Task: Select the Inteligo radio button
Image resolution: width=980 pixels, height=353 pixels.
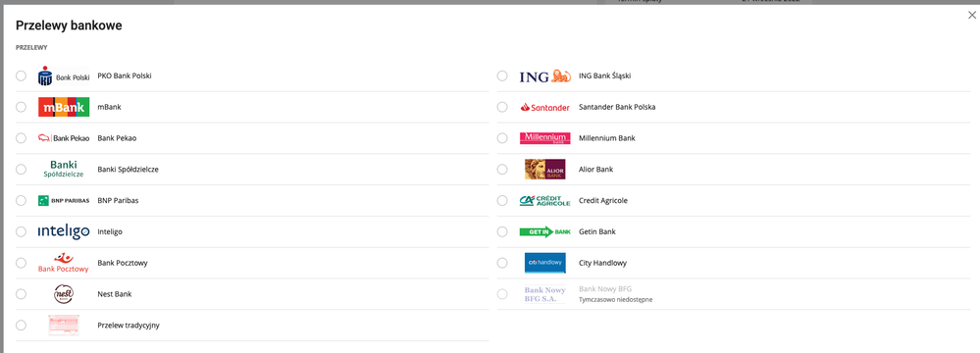Action: click(x=22, y=231)
